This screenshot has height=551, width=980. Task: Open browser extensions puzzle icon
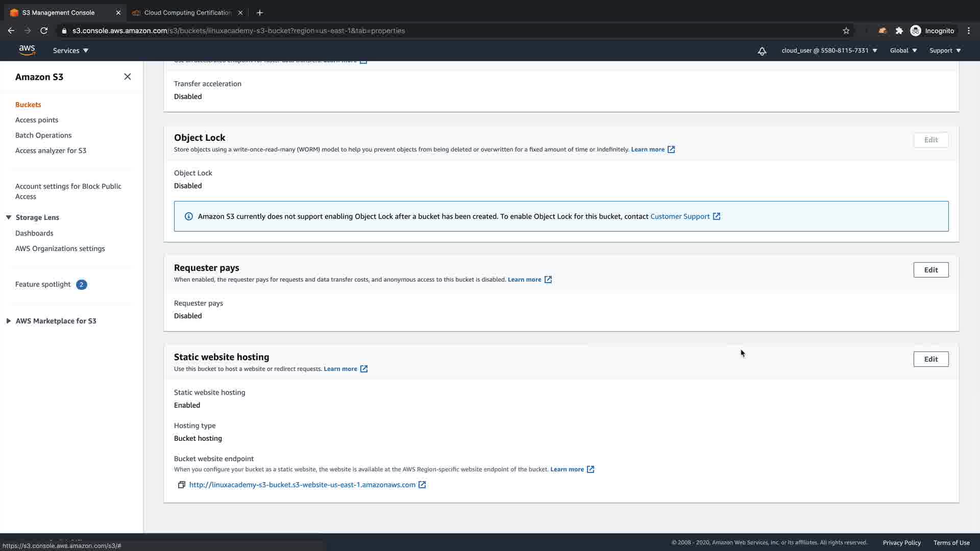(x=899, y=31)
